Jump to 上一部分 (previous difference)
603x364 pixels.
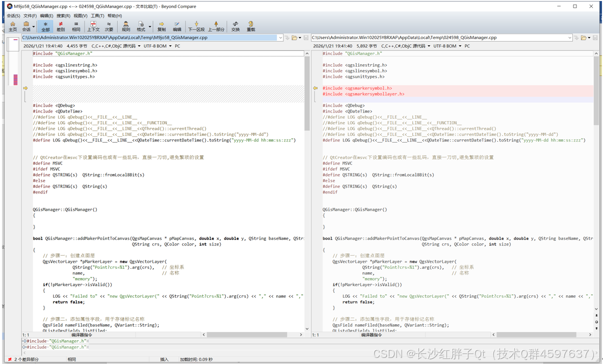click(216, 26)
